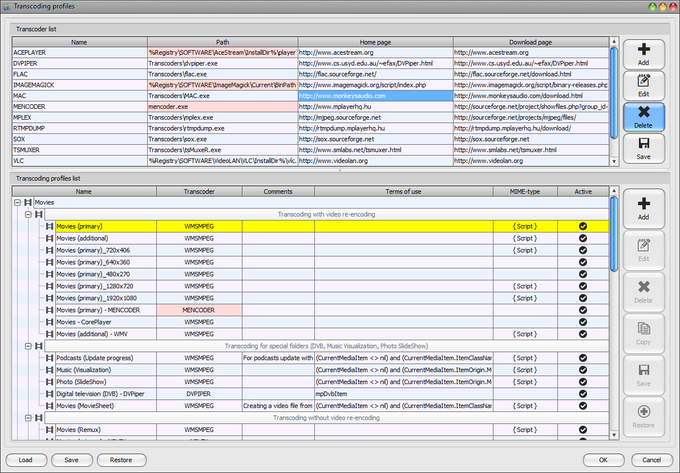Click Edit icon in Transcoder list panel
Viewport: 680px width, 473px height.
click(644, 81)
